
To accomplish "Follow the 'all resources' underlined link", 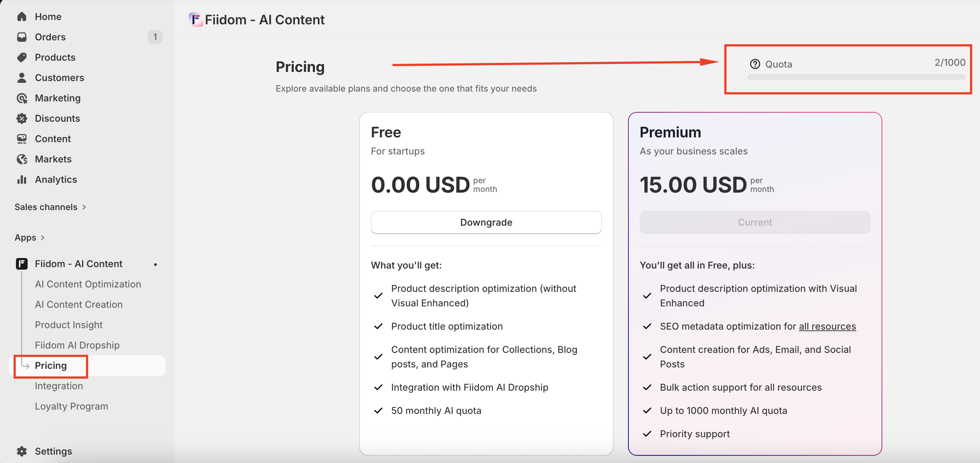I will coord(827,326).
